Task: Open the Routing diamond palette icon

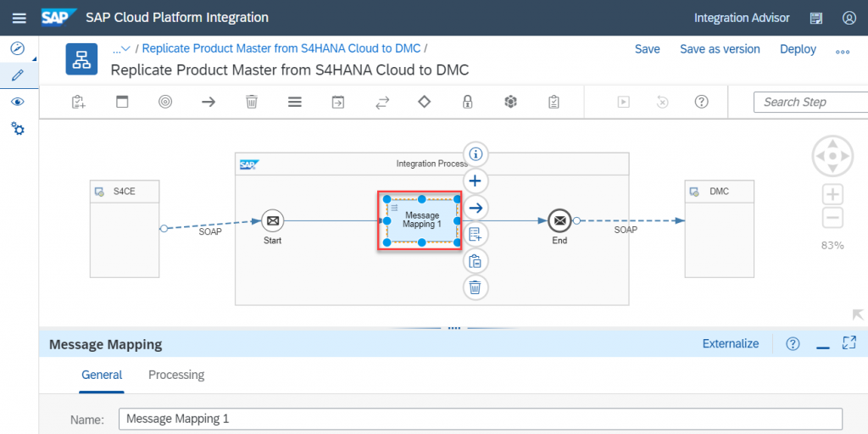Action: [x=424, y=102]
